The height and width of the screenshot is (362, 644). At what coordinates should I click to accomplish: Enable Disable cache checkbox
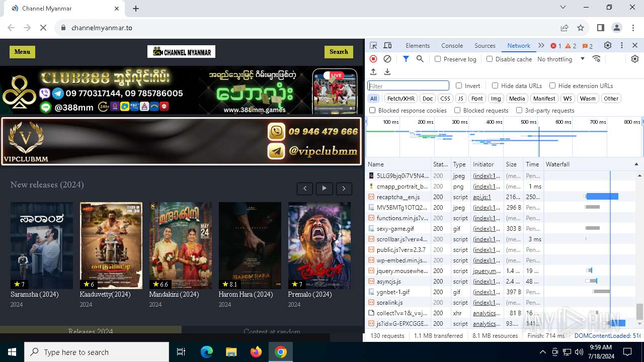pos(490,59)
